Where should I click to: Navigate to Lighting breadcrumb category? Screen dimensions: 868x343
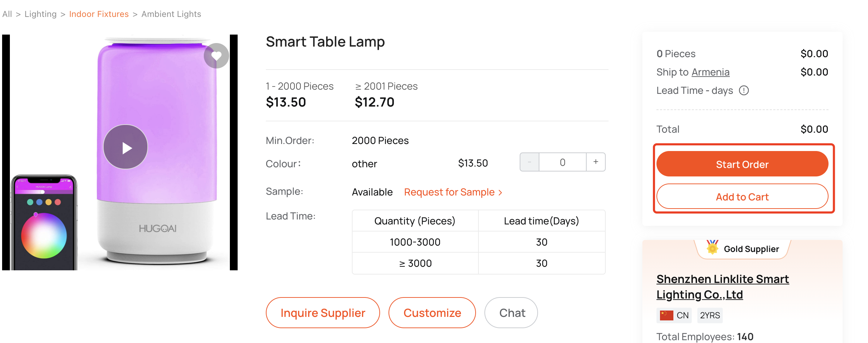[41, 14]
